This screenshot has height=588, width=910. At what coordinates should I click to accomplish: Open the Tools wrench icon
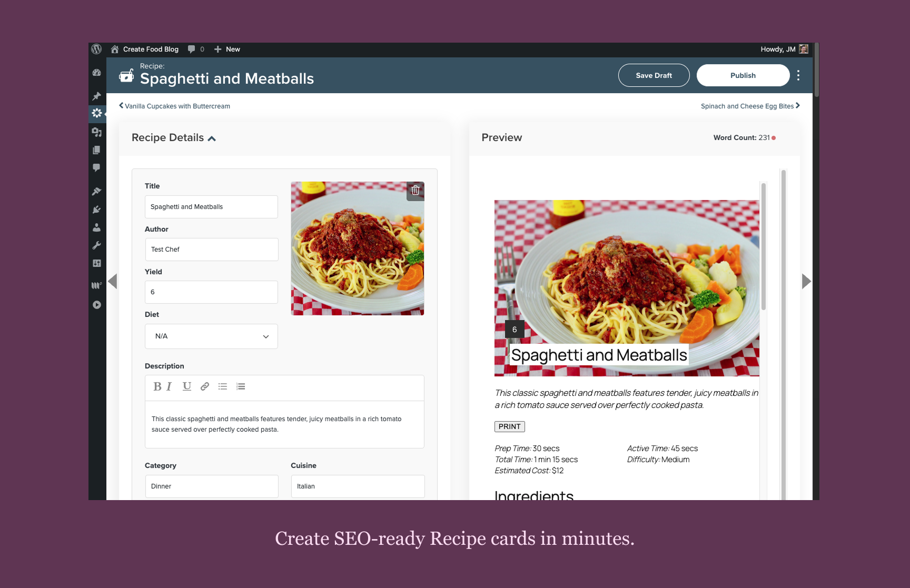(97, 245)
